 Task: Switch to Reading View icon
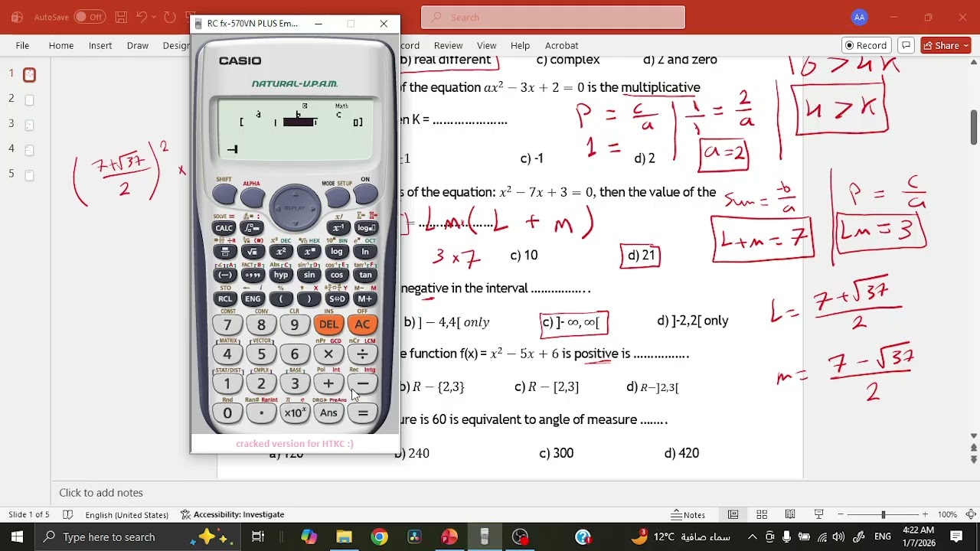tap(790, 514)
